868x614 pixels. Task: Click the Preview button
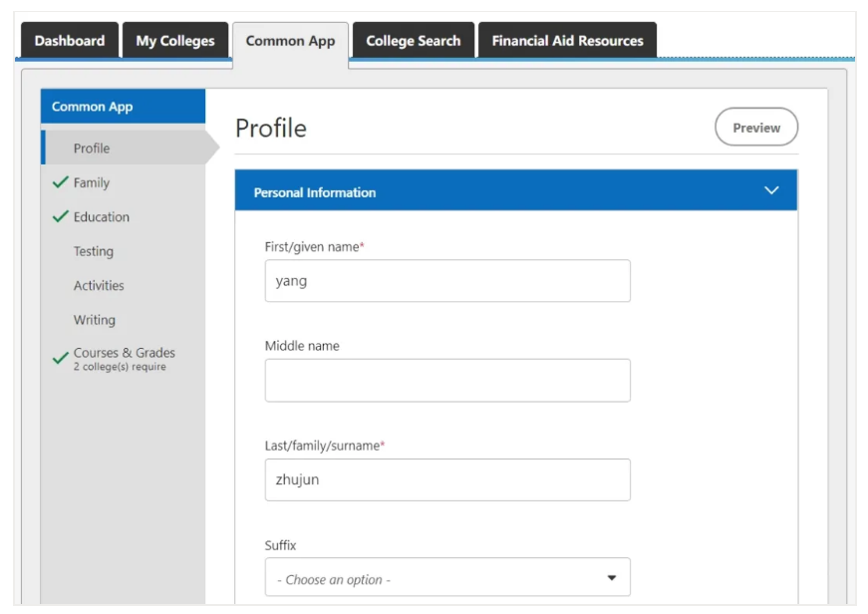coord(756,127)
